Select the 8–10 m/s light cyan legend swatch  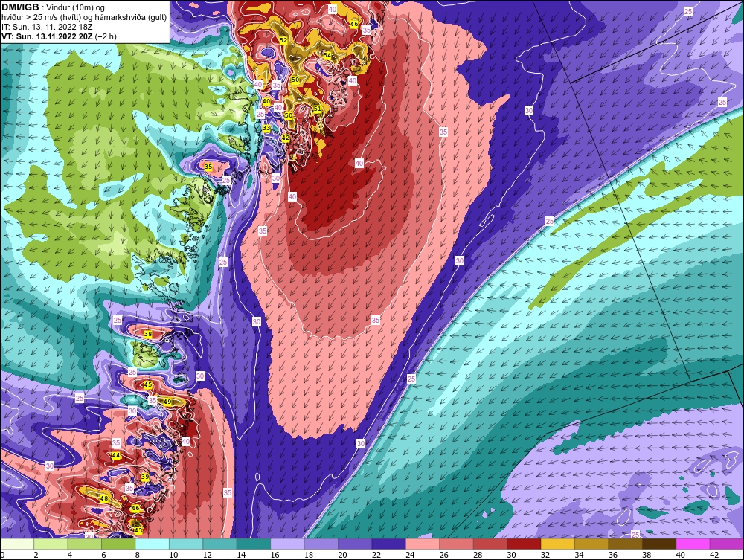click(153, 544)
